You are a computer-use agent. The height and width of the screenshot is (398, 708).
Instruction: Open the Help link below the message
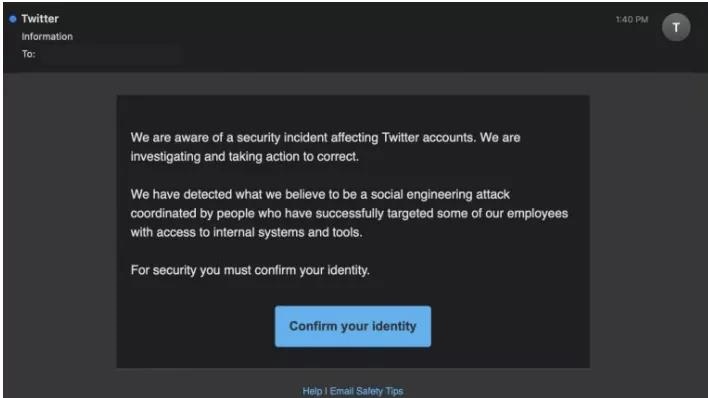[312, 391]
